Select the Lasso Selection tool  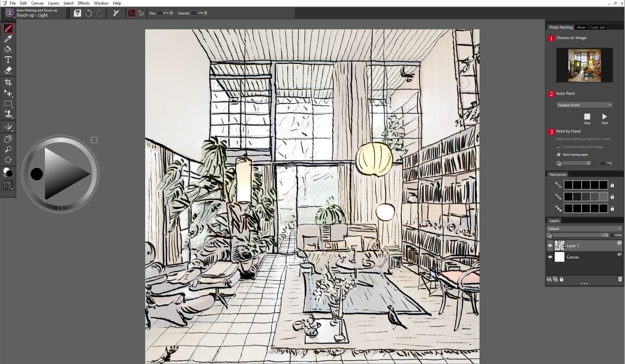[8, 104]
